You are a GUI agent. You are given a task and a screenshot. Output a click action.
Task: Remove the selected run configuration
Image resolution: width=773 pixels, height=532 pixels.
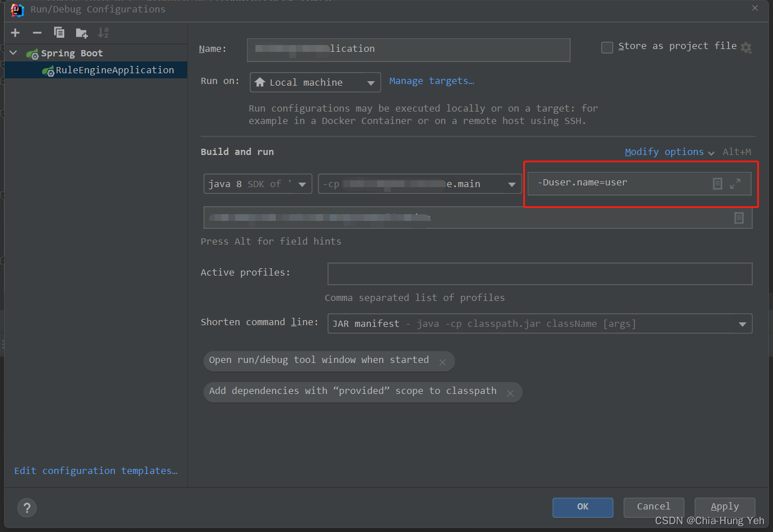coord(37,32)
